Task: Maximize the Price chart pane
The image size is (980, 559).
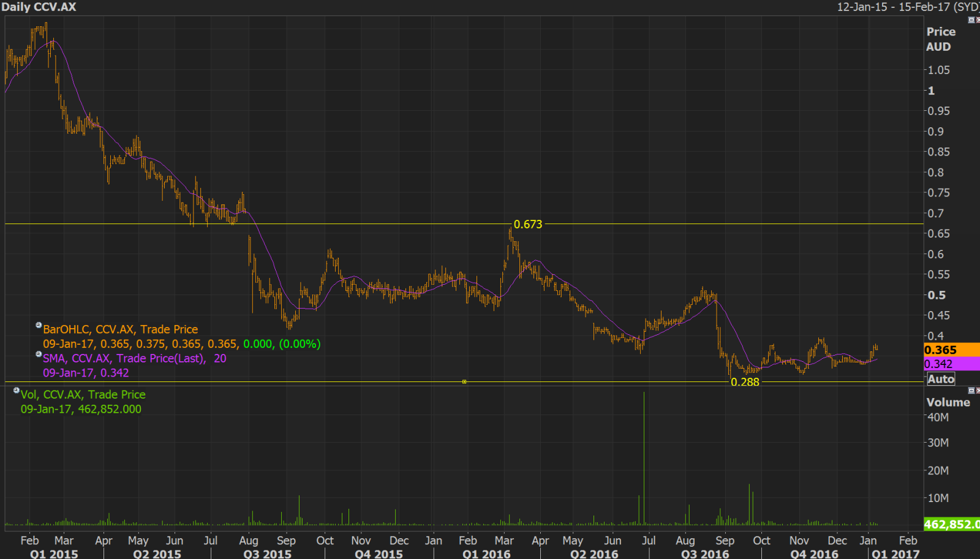Action: pyautogui.click(x=971, y=20)
